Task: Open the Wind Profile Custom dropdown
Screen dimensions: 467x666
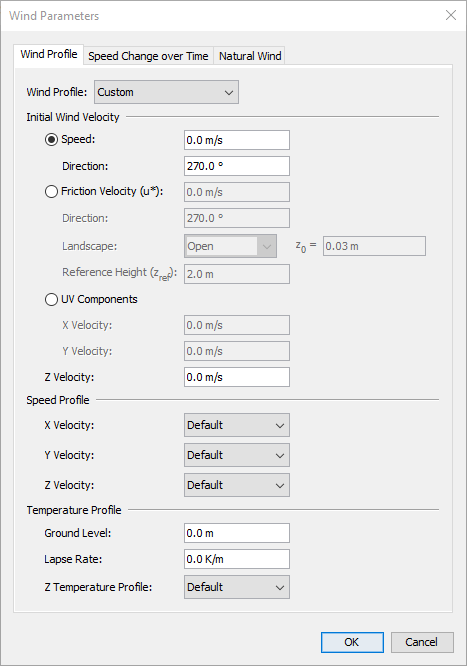Action: pyautogui.click(x=166, y=92)
